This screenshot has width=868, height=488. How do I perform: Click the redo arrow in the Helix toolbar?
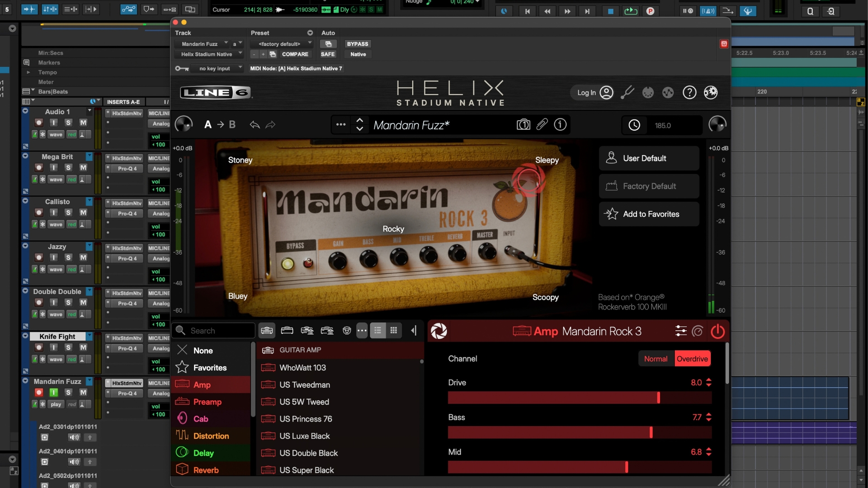click(x=270, y=125)
